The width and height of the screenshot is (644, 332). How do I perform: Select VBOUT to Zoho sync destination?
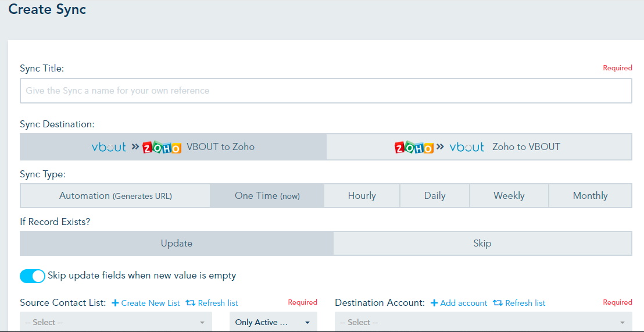pos(173,147)
